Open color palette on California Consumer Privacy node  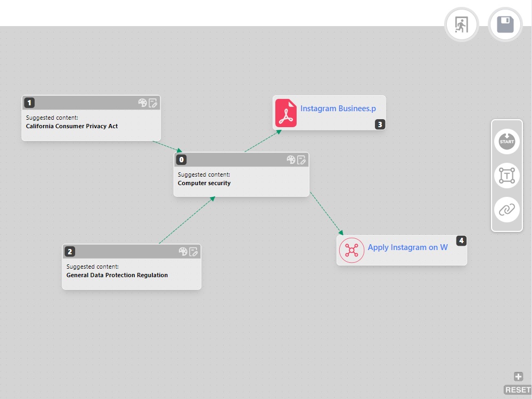(142, 103)
